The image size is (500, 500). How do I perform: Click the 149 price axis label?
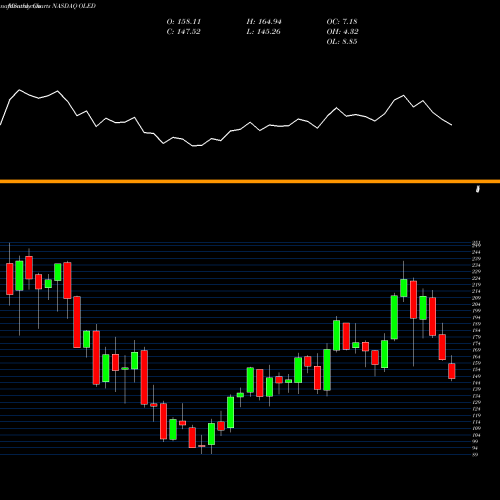click(476, 376)
